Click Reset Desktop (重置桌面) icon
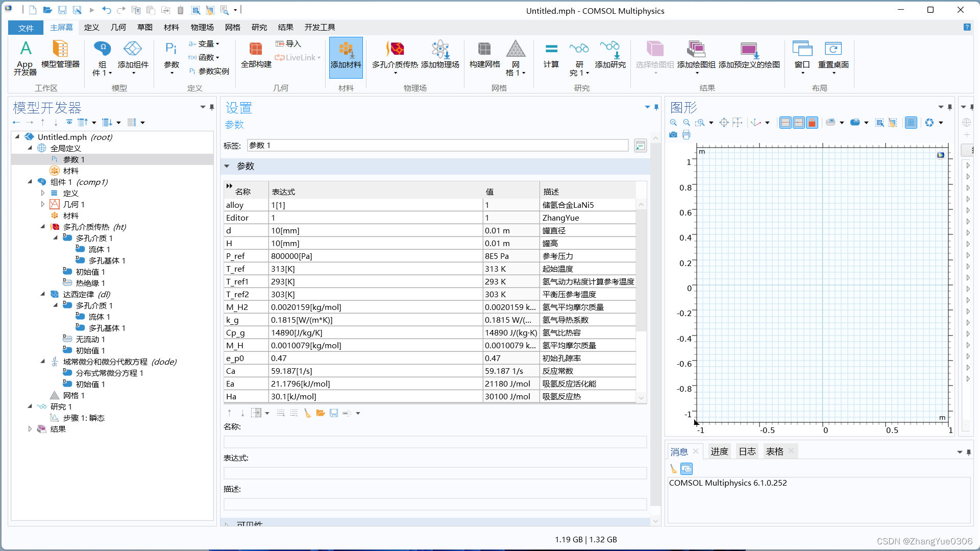 [833, 57]
